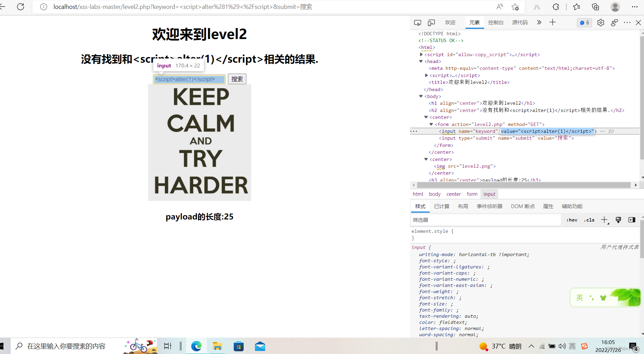The height and width of the screenshot is (354, 644).
Task: Open Task View on the taskbar
Action: click(x=168, y=346)
